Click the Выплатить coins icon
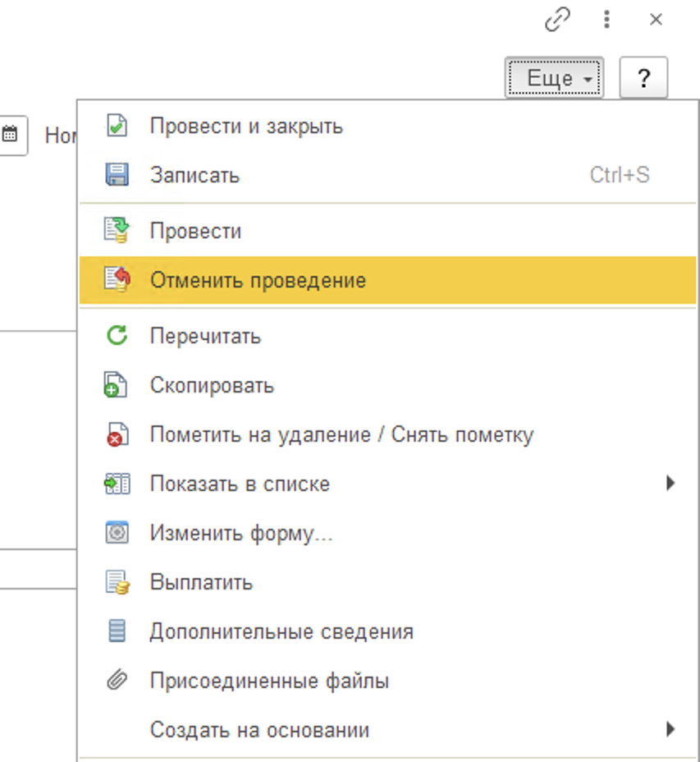 [x=117, y=582]
